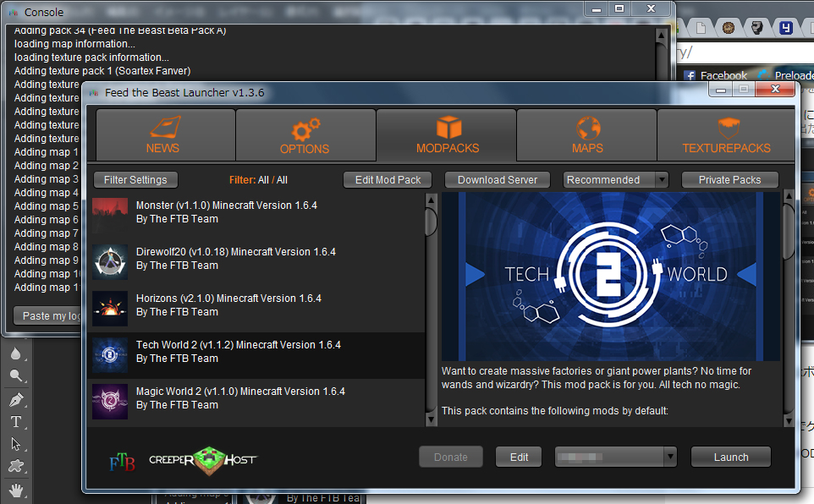Click the browser address bar
The image size is (814, 504).
(x=745, y=53)
